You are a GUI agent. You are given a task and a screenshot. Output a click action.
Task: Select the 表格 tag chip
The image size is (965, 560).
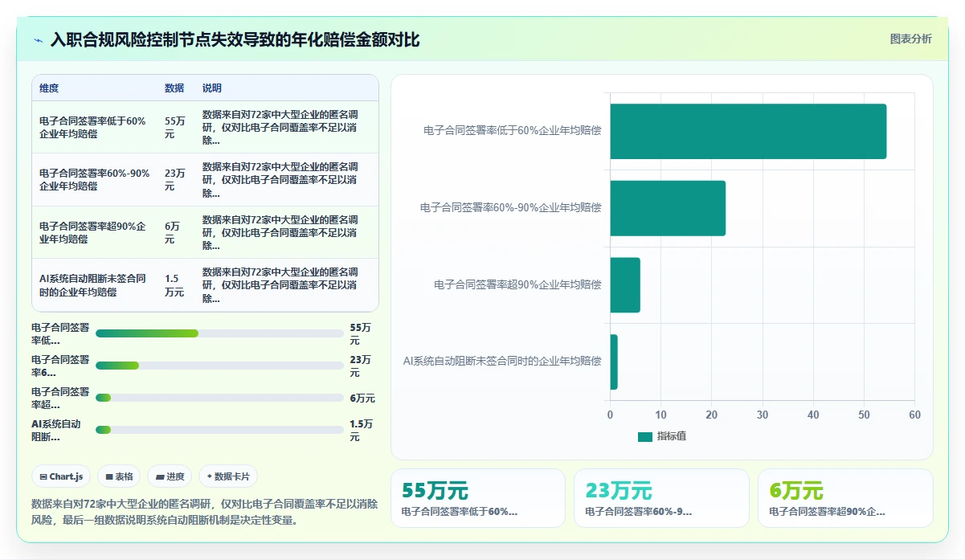click(x=119, y=476)
